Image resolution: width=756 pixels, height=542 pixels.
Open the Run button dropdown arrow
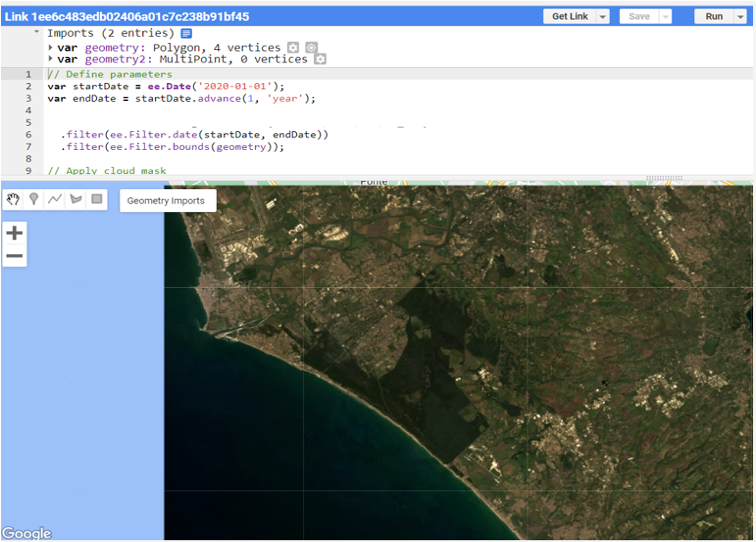pos(742,17)
